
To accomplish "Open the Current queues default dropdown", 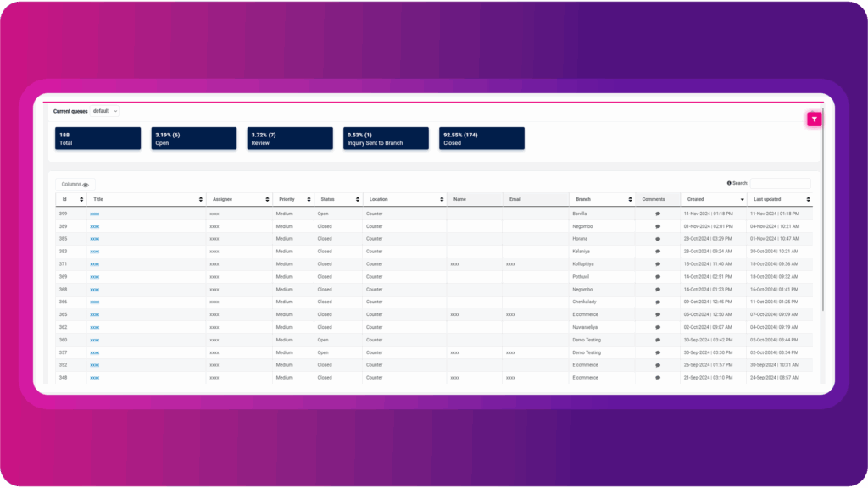I will pos(106,111).
